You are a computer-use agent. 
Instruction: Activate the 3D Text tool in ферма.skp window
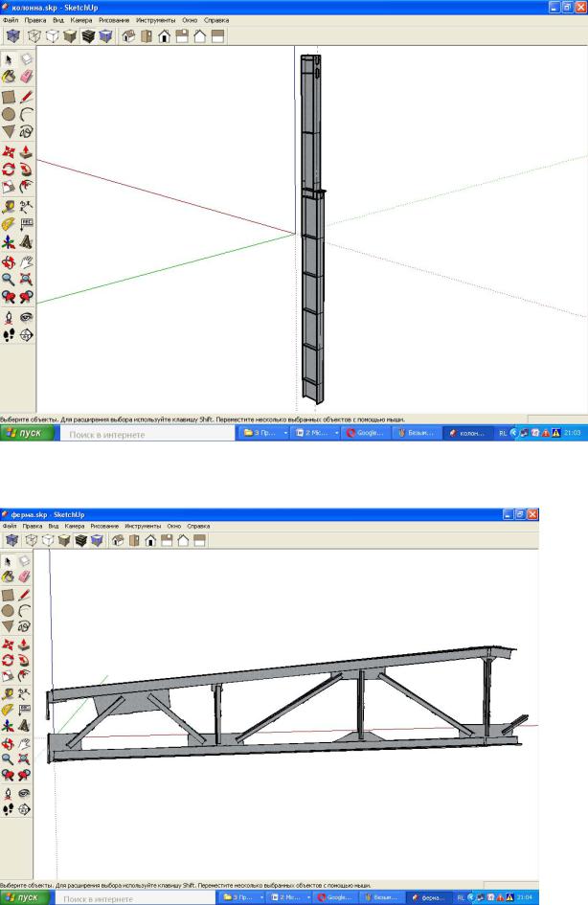24,726
